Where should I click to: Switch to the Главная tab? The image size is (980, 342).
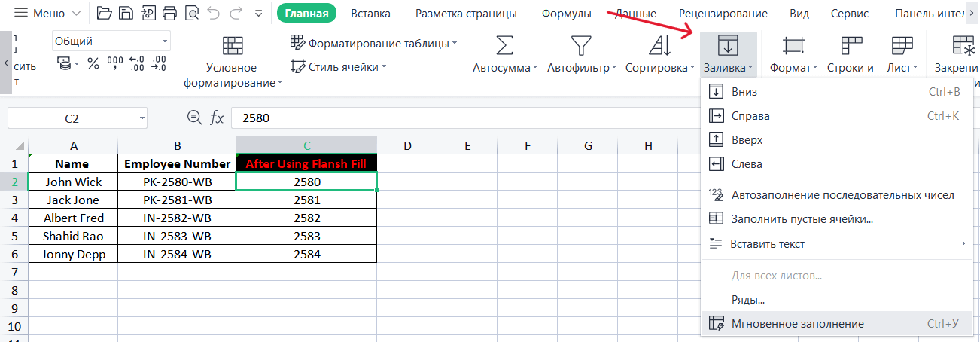pos(306,14)
